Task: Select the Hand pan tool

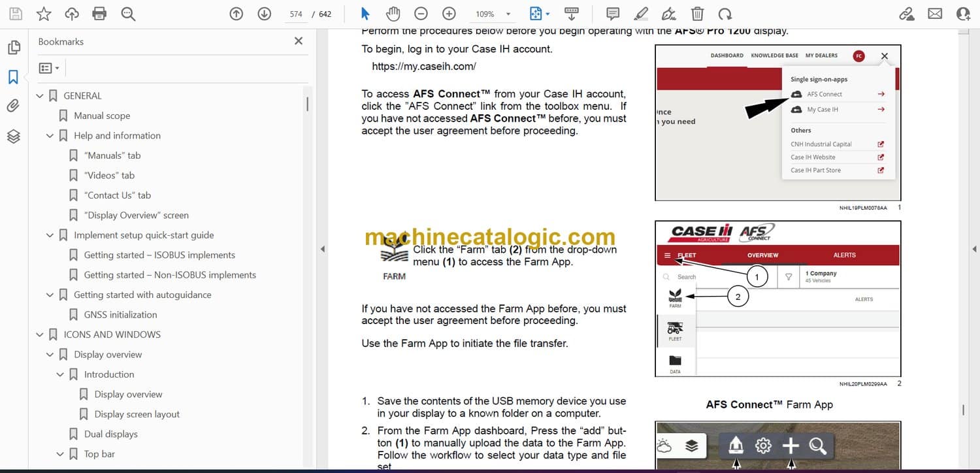Action: (x=393, y=14)
